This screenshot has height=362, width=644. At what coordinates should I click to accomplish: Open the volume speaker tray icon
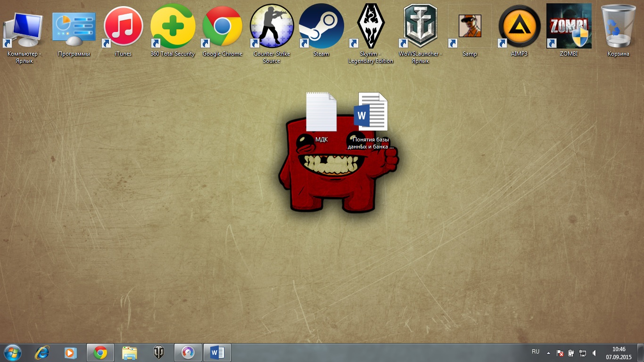coord(594,353)
